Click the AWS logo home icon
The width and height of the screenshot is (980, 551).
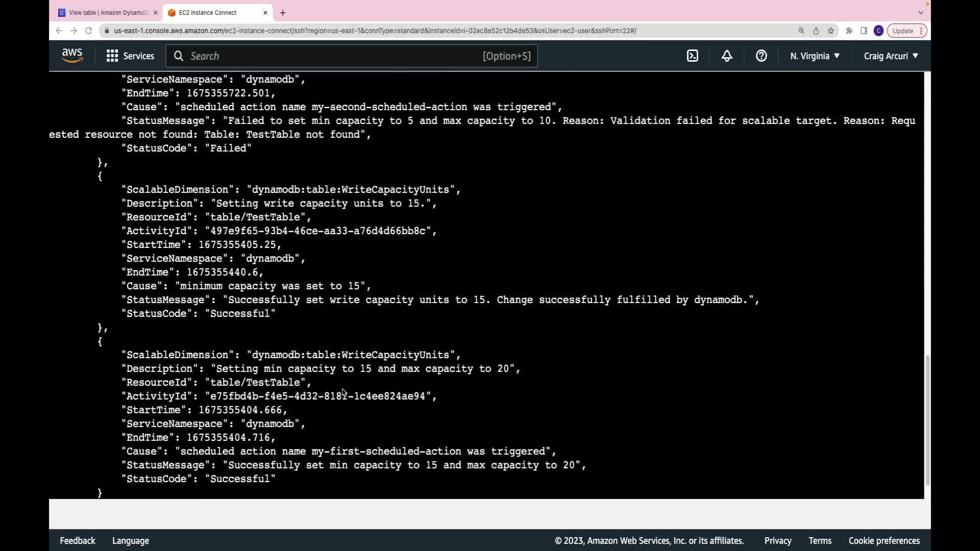point(72,56)
